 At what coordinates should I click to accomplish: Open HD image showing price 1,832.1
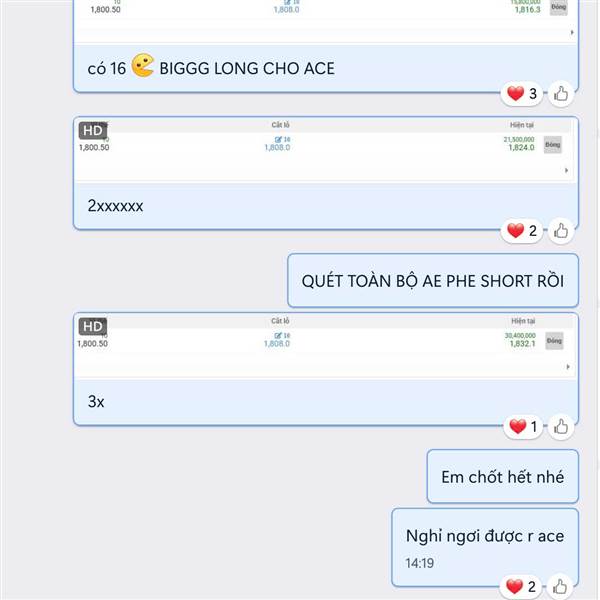pyautogui.click(x=325, y=346)
